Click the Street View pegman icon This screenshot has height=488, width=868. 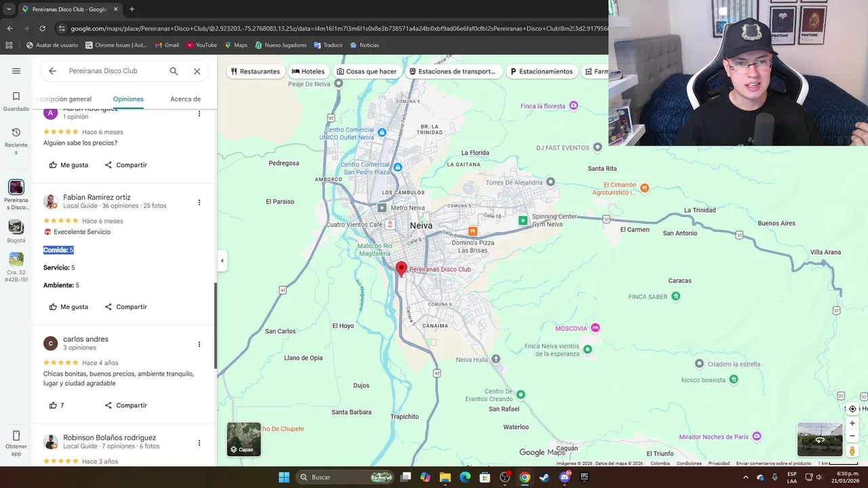tap(852, 451)
